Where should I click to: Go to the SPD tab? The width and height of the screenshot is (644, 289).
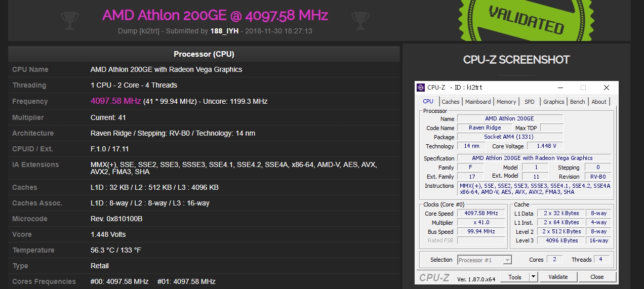(x=529, y=102)
